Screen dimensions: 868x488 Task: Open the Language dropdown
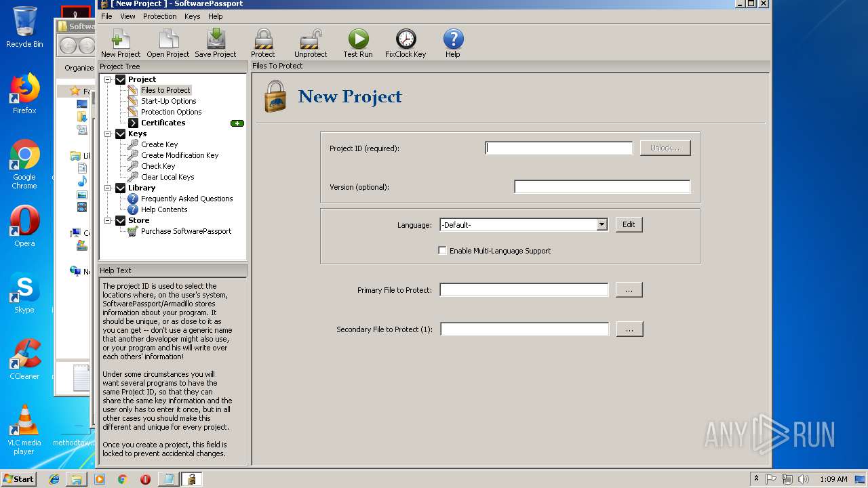point(601,225)
